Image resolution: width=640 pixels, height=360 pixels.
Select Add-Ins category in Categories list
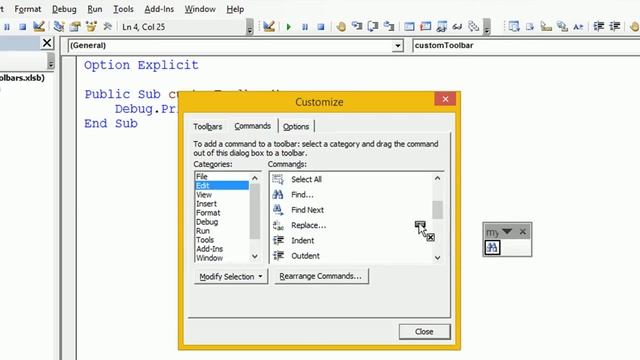point(222,249)
